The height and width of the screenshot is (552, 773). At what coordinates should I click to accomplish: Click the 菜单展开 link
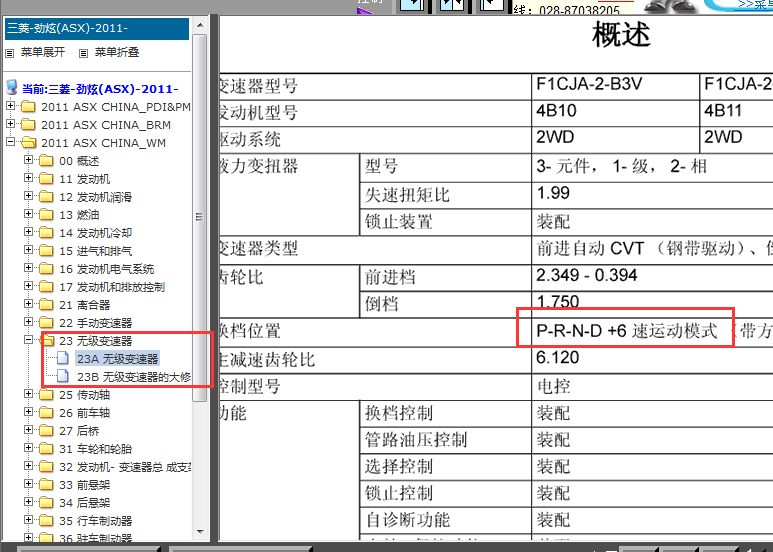[43, 52]
